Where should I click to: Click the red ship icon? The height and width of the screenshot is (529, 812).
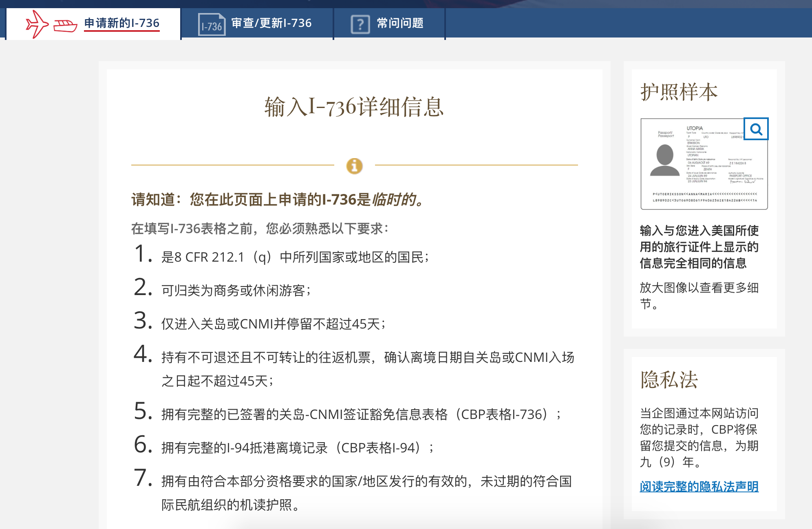click(x=65, y=26)
